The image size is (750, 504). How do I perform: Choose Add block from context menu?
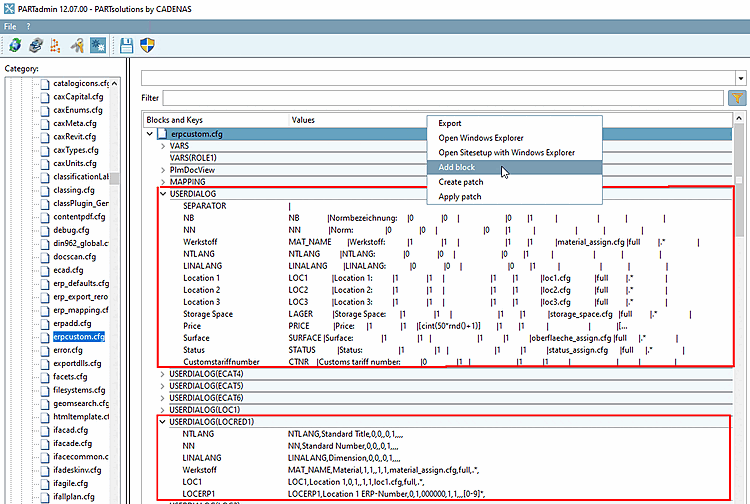pyautogui.click(x=457, y=168)
